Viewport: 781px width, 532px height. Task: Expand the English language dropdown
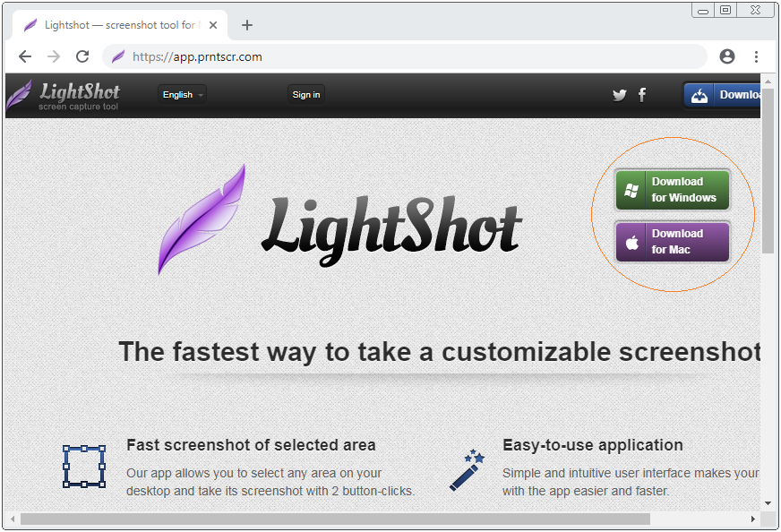point(182,95)
